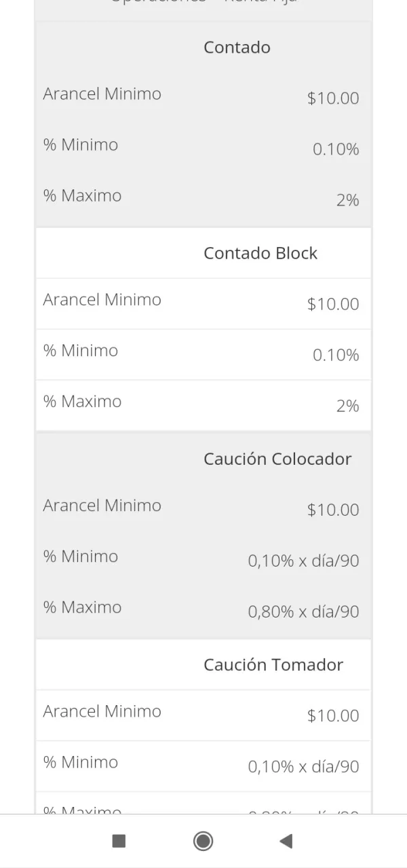This screenshot has height=868, width=407.
Task: Select the 0.10% value in Contado section
Action: [336, 149]
